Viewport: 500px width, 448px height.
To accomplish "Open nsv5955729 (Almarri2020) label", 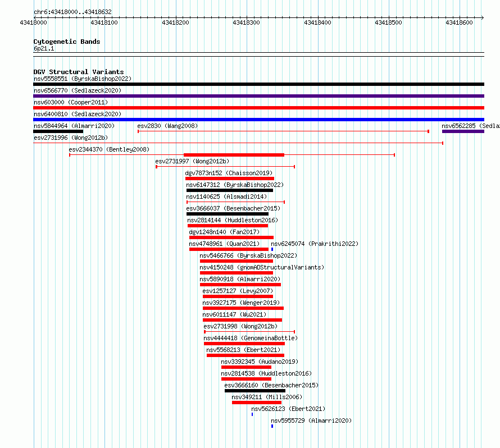I will tap(311, 420).
